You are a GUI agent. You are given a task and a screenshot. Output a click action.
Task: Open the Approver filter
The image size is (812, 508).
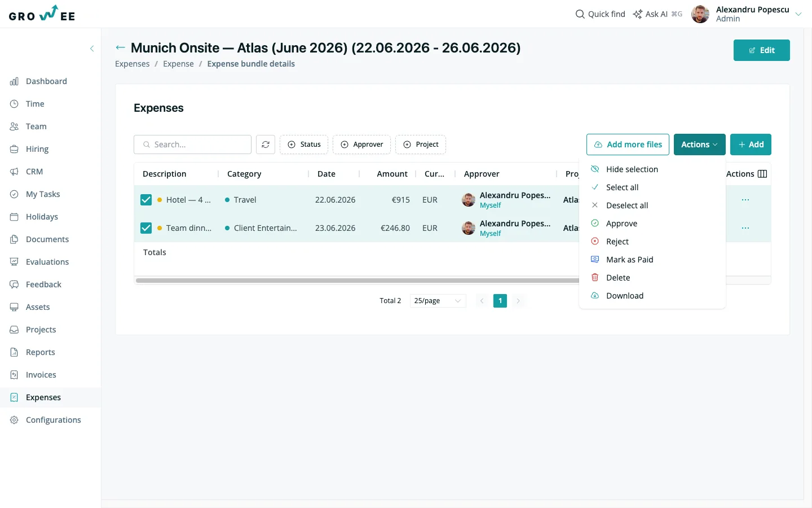click(362, 144)
